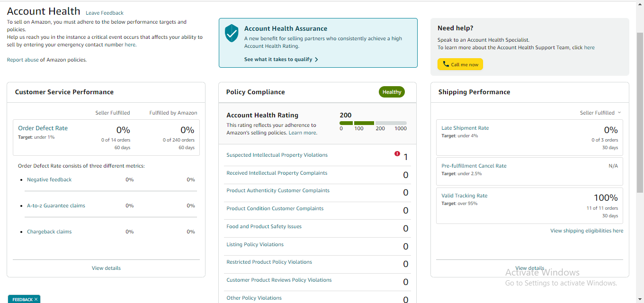The image size is (644, 303).
Task: Open the Order Defect Rate metric link
Action: click(43, 128)
